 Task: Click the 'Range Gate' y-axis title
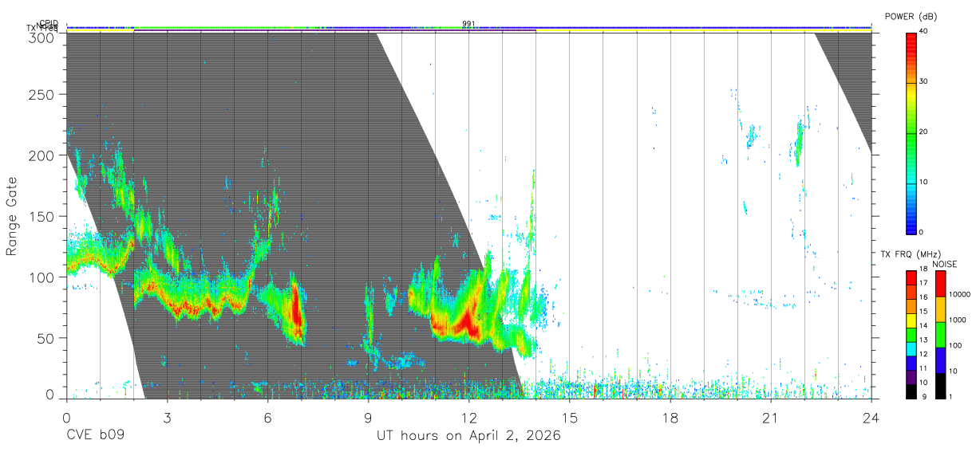coord(12,216)
